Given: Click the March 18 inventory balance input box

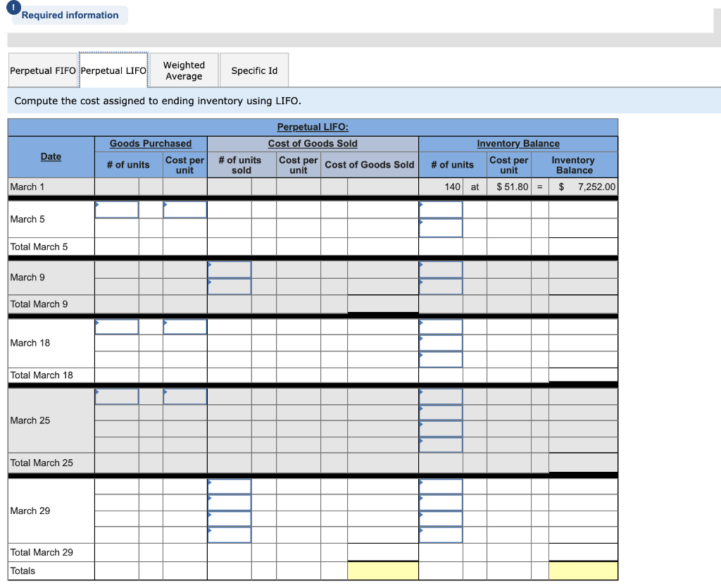Looking at the screenshot, I should pos(440,327).
